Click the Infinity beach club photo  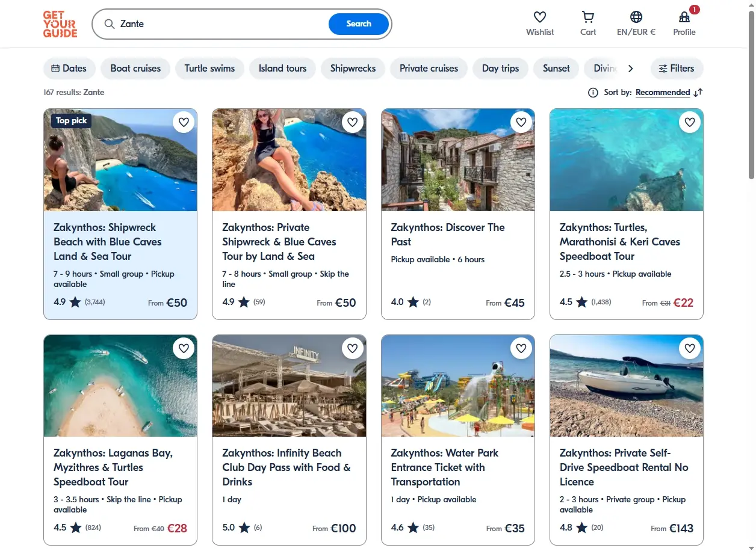[x=289, y=386]
